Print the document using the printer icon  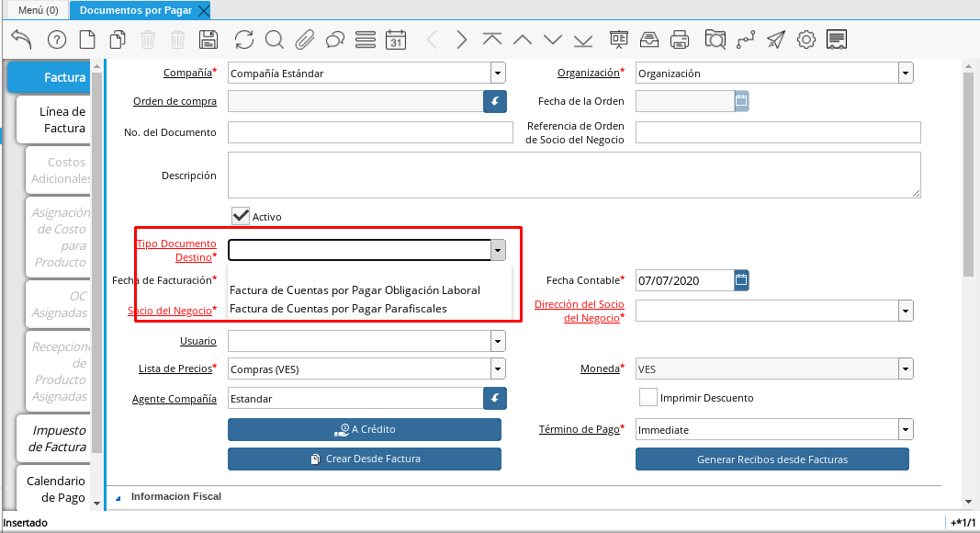click(680, 40)
